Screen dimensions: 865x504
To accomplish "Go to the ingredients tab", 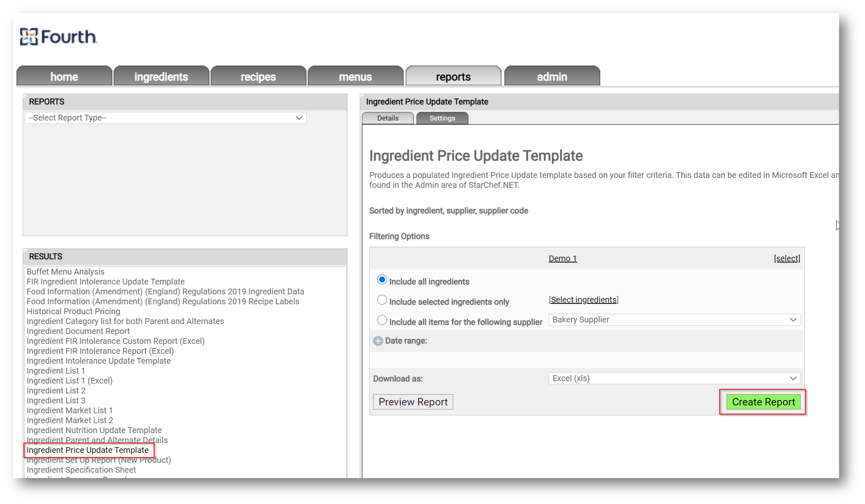I will click(161, 76).
